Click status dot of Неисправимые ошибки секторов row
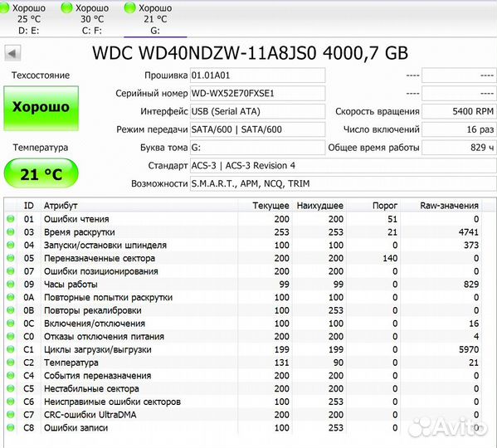Screen dimensions: 497x448 click(x=11, y=401)
